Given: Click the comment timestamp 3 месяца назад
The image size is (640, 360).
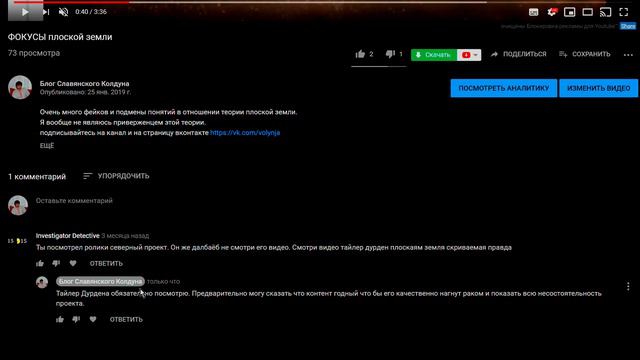Looking at the screenshot, I should [125, 236].
